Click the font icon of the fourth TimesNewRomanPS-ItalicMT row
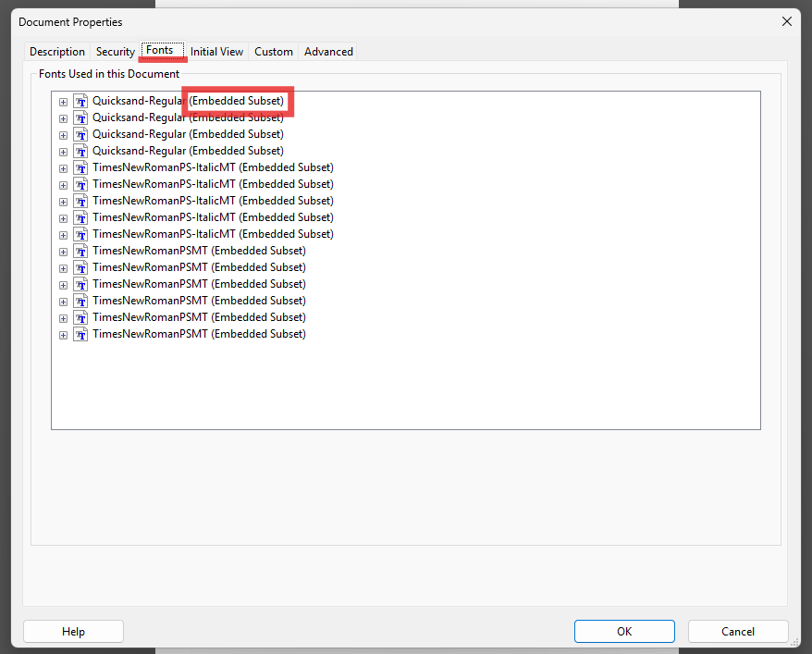The width and height of the screenshot is (812, 654). [80, 217]
